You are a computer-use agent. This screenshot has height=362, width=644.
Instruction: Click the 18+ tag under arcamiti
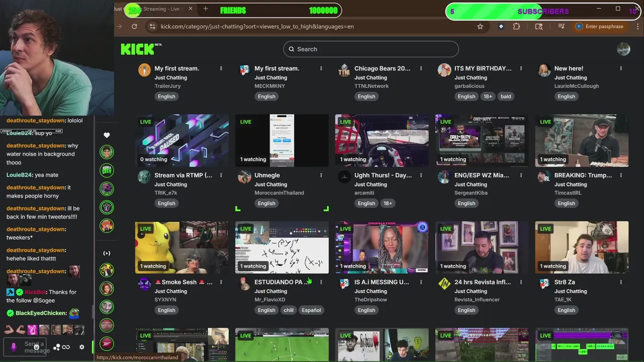pos(387,203)
